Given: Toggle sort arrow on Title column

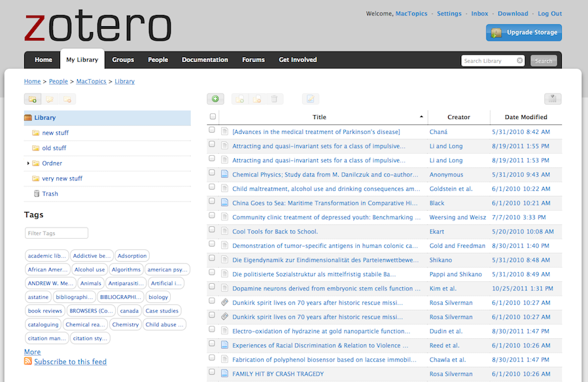Looking at the screenshot, I should (x=421, y=117).
